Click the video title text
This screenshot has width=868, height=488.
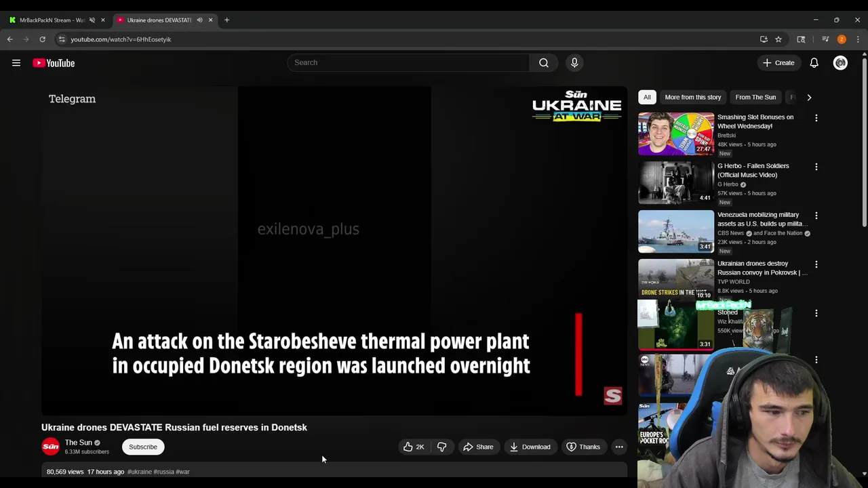(x=174, y=428)
